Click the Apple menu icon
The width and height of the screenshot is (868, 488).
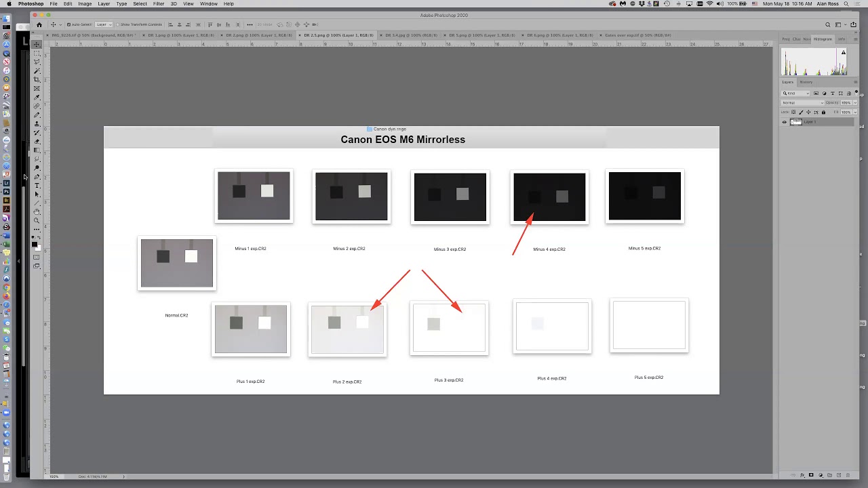point(9,4)
